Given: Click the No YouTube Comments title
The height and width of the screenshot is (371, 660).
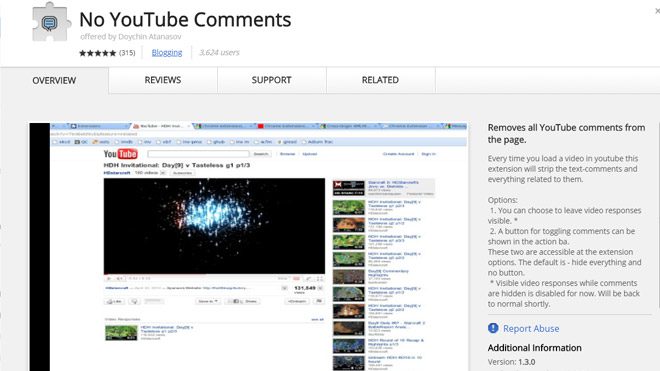Looking at the screenshot, I should 185,19.
